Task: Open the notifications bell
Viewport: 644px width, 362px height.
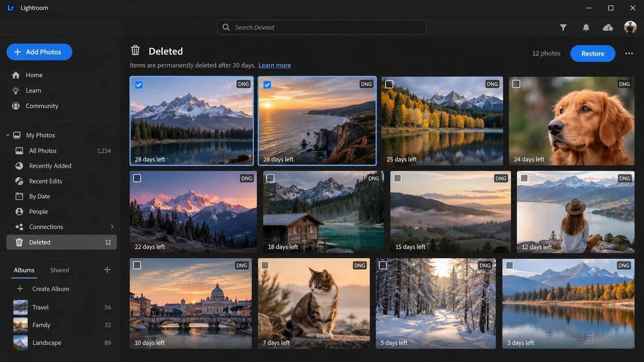Action: point(586,27)
